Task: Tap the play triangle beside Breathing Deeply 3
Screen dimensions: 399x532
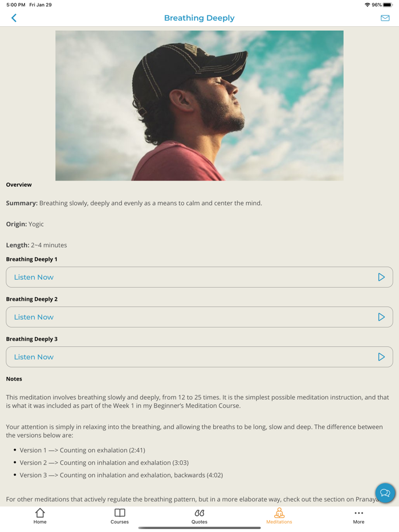Action: click(x=381, y=357)
